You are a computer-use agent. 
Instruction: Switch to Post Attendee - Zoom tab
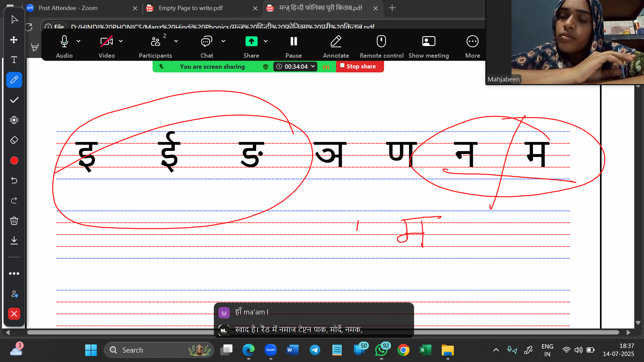click(68, 8)
